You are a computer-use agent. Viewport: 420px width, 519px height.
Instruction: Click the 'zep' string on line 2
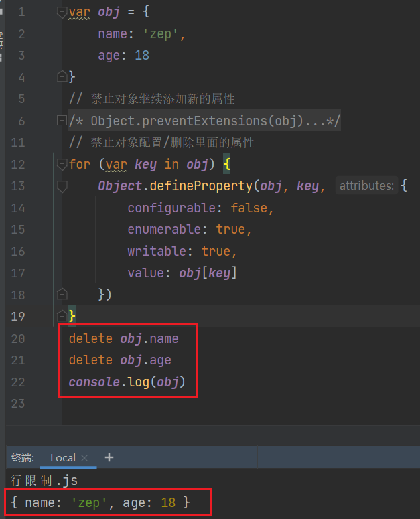pos(161,34)
